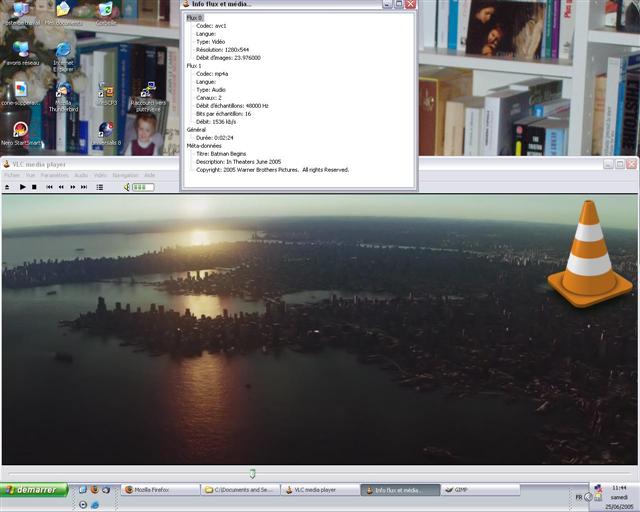Select the Général tree node
This screenshot has width=640, height=512.
coord(196,130)
